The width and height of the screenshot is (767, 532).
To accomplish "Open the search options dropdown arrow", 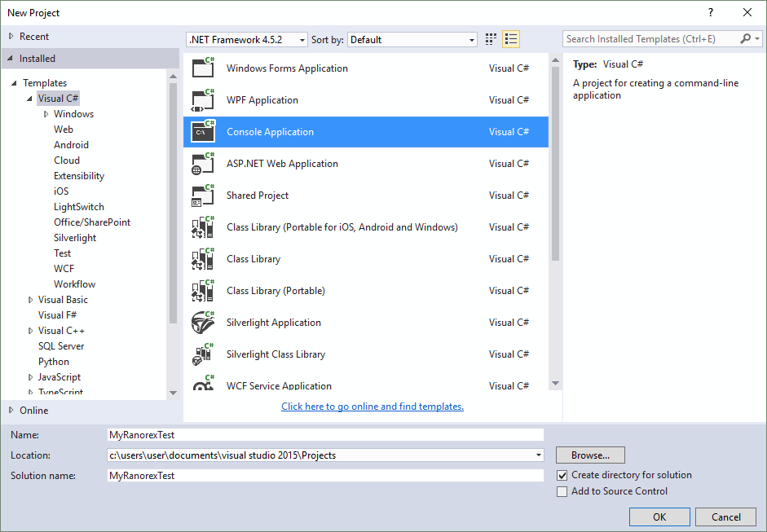I will point(757,38).
